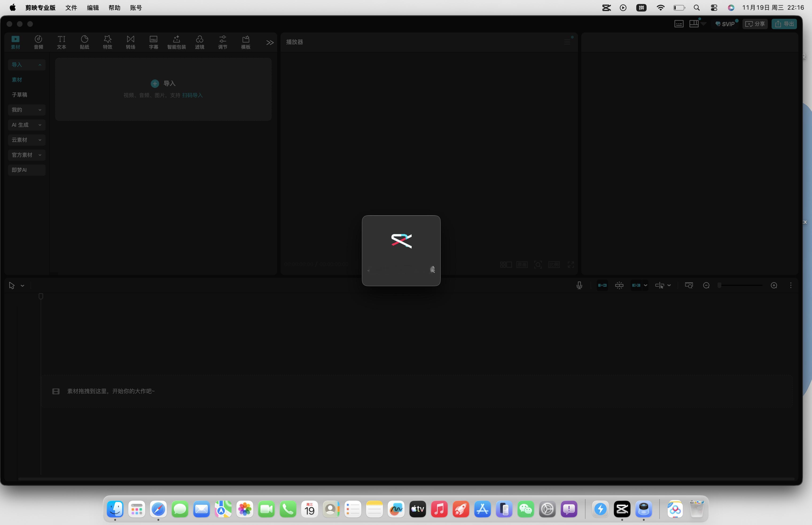Click the 扫码导入 scan import link
Viewport: 812px width, 525px height.
[x=192, y=95]
